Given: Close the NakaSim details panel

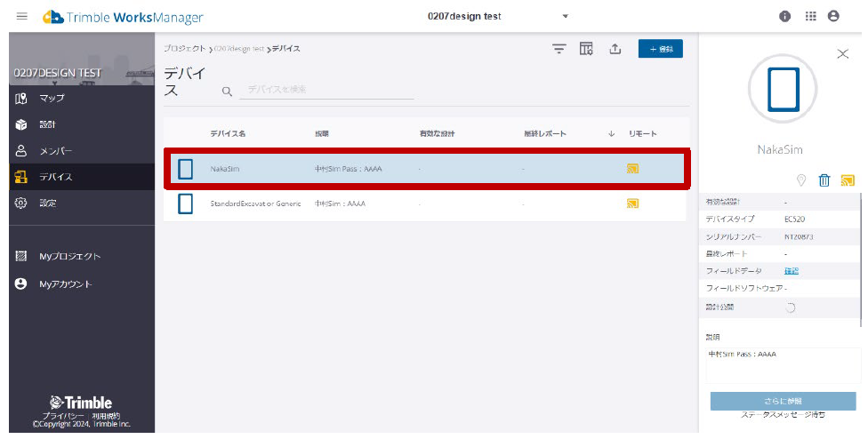Looking at the screenshot, I should (x=842, y=54).
